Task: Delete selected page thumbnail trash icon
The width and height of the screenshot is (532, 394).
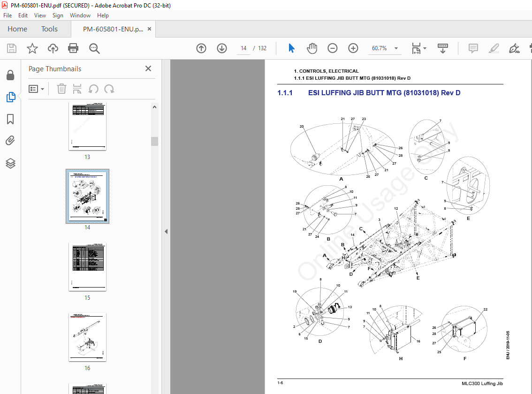Action: click(x=61, y=89)
